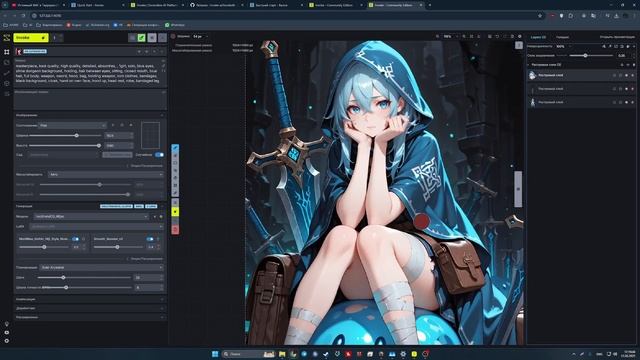This screenshot has width=640, height=360.
Task: Open the scaling mode Авто dropdown
Action: point(106,174)
